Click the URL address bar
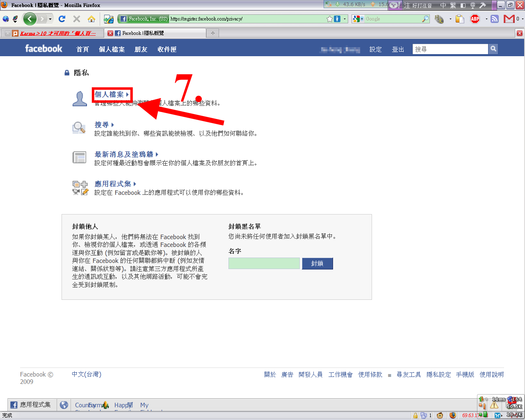The width and height of the screenshot is (525, 420). pos(247,19)
